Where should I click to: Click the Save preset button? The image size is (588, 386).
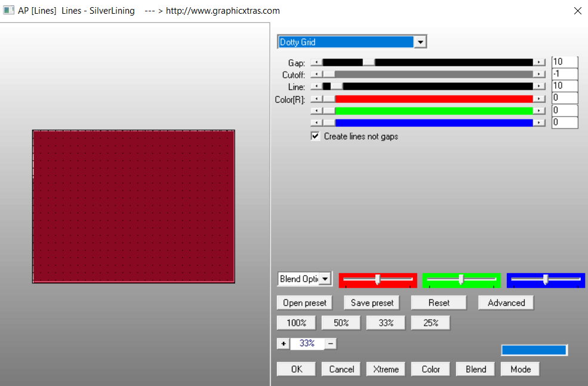click(x=372, y=302)
